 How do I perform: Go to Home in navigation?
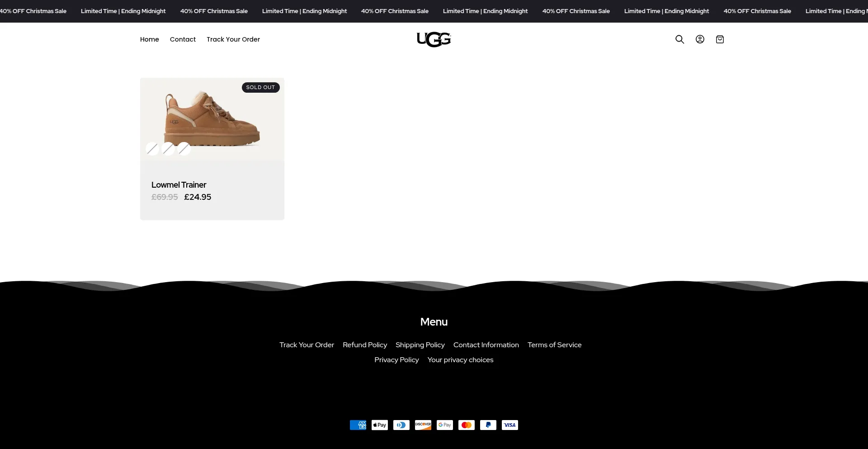[x=150, y=39]
